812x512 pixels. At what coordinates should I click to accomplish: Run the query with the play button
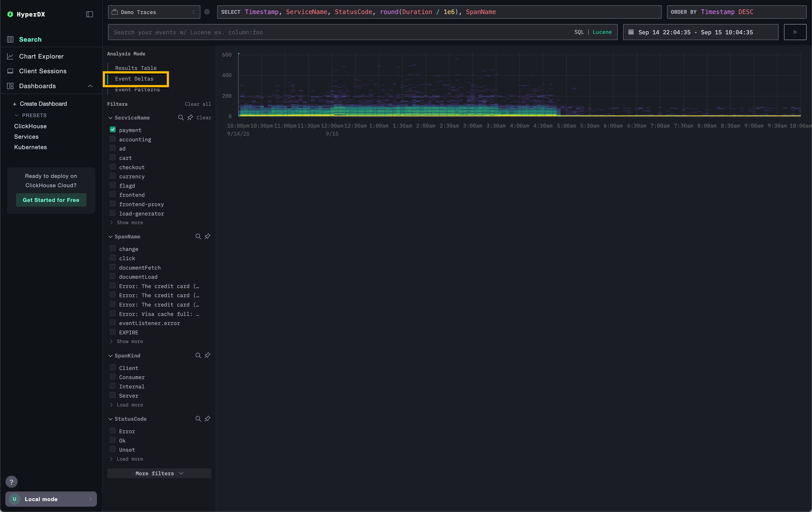coord(795,32)
